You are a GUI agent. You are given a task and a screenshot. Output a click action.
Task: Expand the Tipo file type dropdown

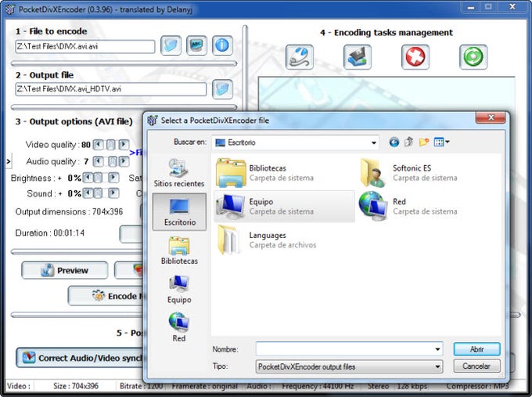click(x=437, y=366)
